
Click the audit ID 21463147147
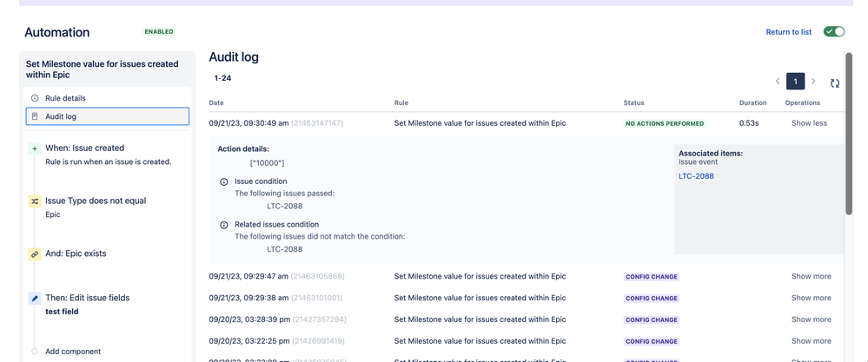point(317,123)
